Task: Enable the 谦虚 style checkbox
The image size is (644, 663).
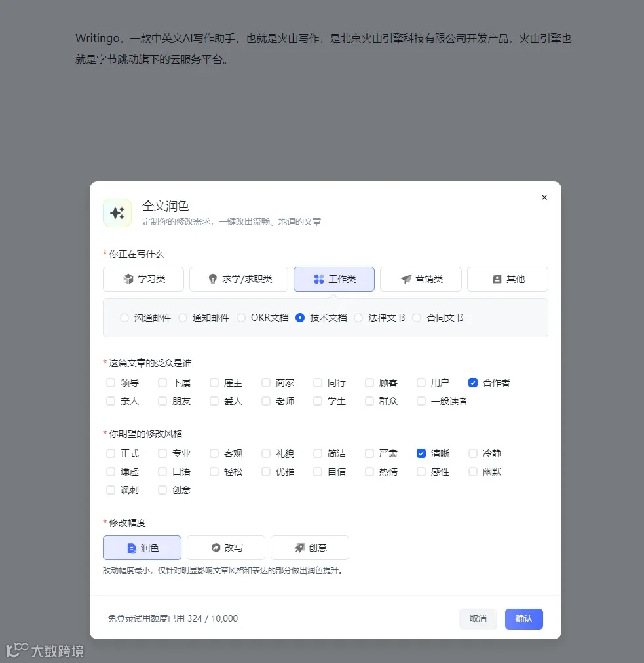Action: pyautogui.click(x=111, y=472)
